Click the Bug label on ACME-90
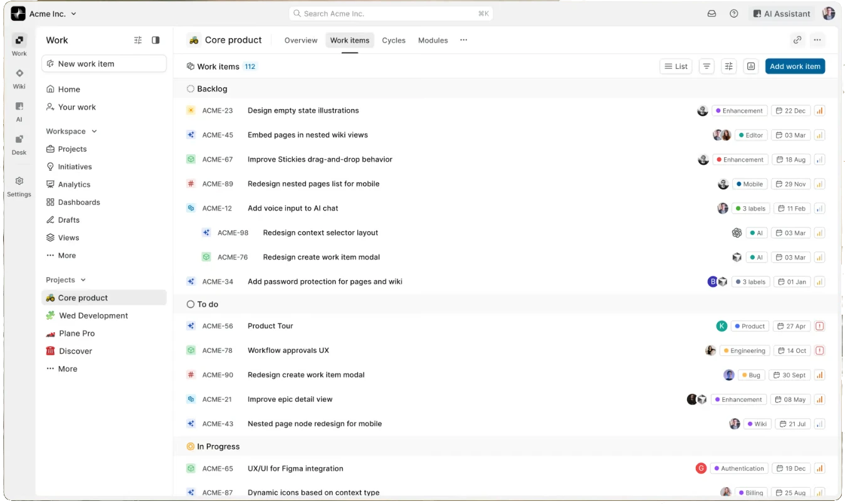This screenshot has width=845, height=504. pos(750,375)
